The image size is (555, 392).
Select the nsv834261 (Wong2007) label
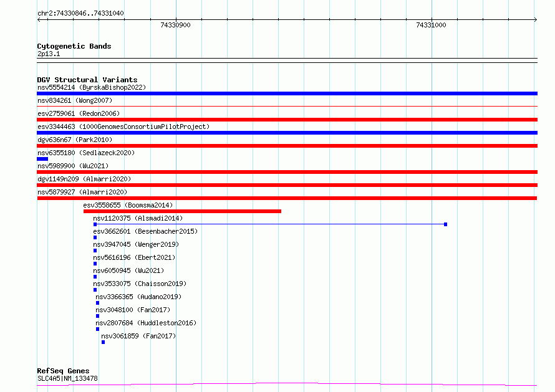(x=75, y=100)
